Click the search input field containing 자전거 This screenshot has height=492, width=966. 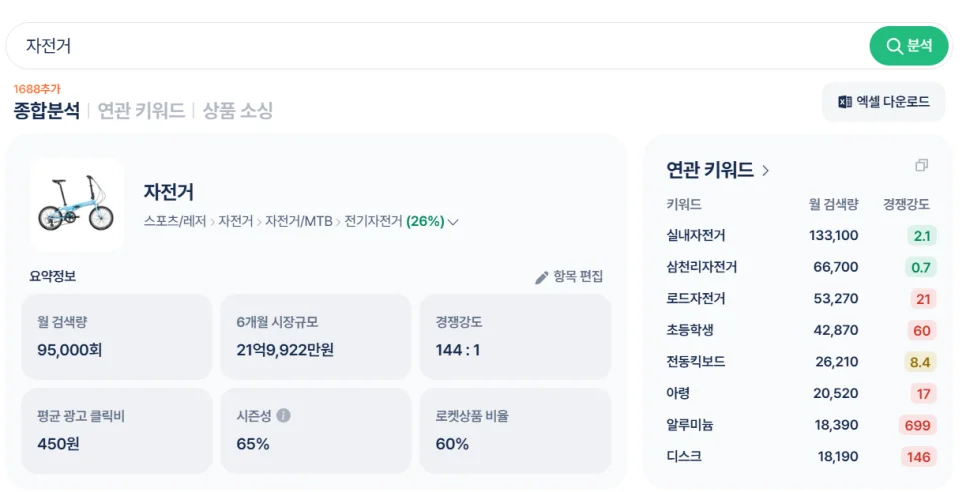click(430, 46)
